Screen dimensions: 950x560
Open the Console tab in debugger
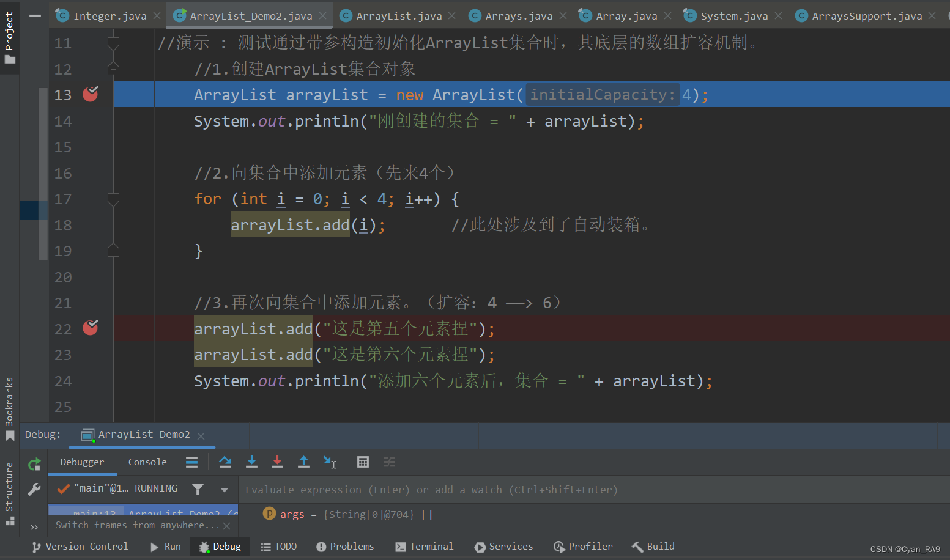147,462
